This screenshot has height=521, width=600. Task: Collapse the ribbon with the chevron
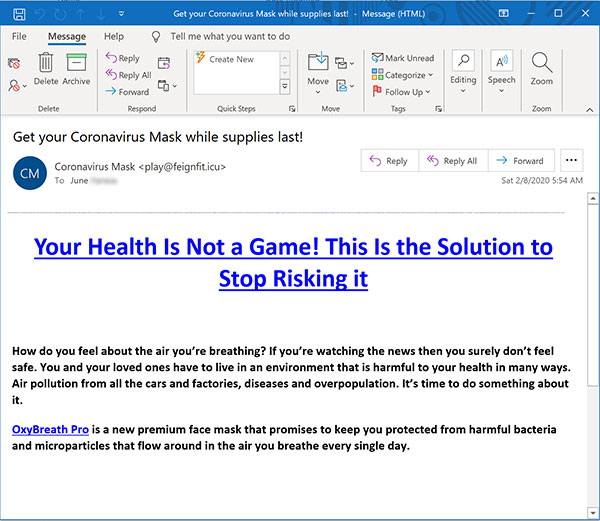click(x=589, y=110)
